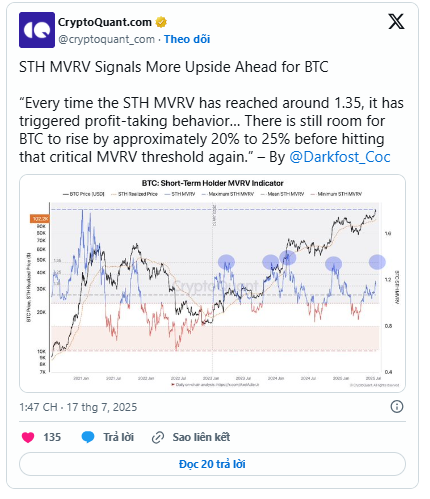Click the blue reply bubble icon
Image resolution: width=430 pixels, height=499 pixels.
tap(88, 437)
